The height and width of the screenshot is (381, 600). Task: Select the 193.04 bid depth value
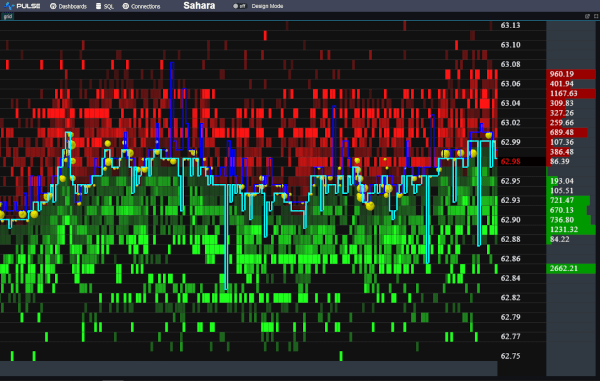point(562,181)
